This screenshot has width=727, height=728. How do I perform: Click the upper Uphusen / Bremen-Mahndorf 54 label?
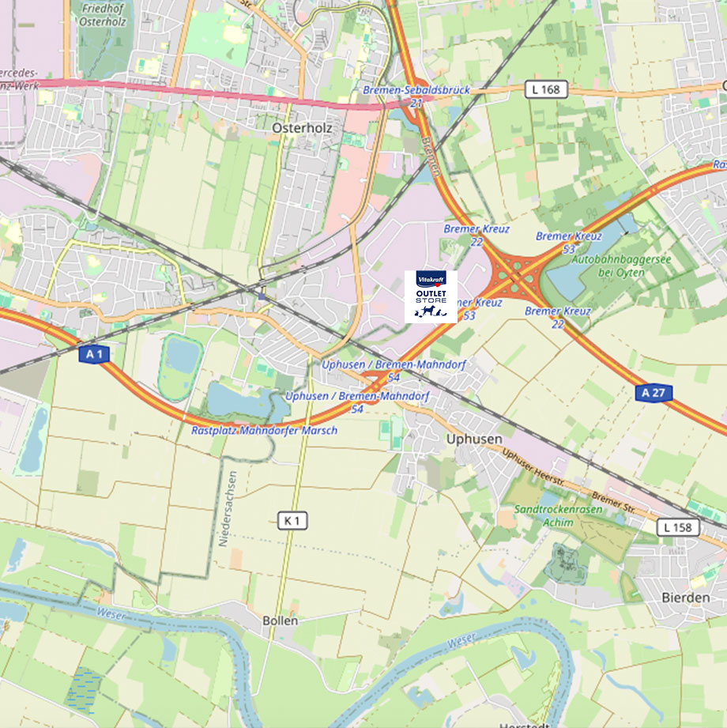[394, 371]
